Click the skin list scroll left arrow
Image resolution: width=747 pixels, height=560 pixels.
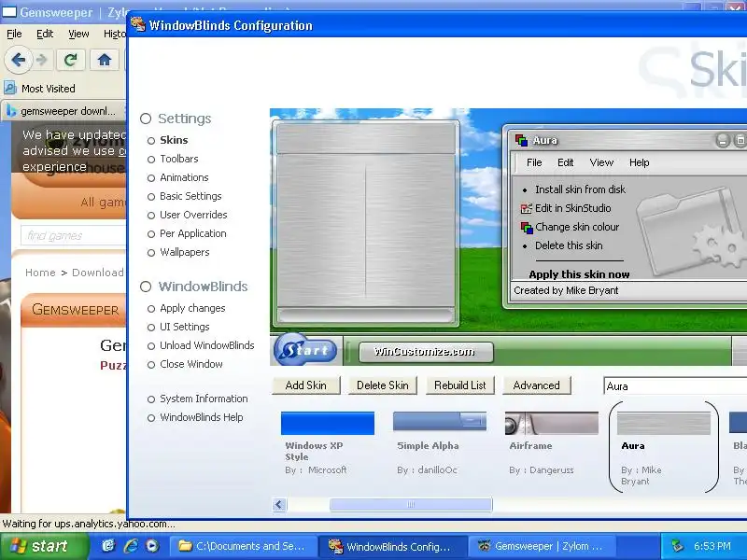279,504
